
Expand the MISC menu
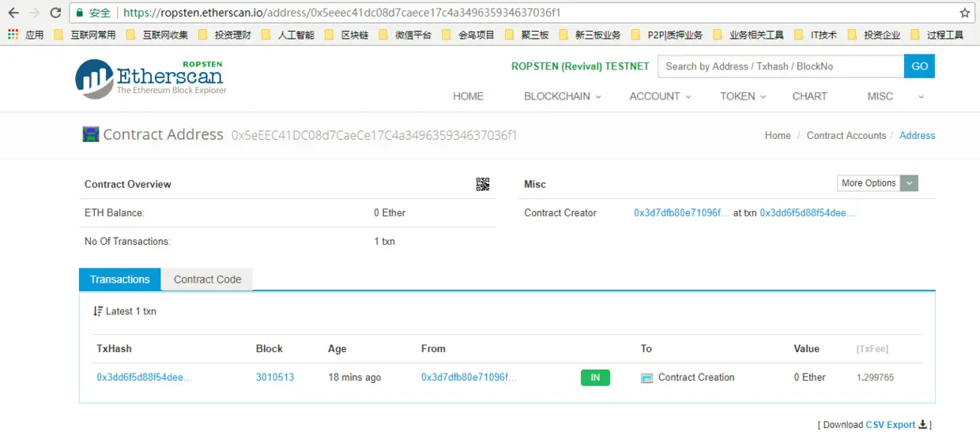pos(895,96)
